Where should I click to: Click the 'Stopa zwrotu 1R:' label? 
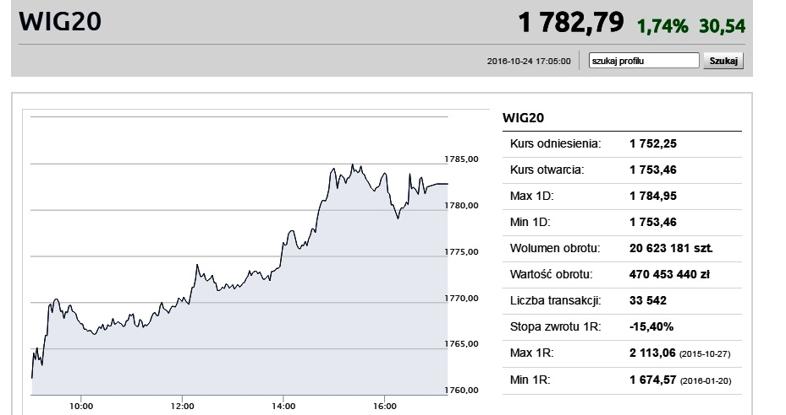pos(555,327)
